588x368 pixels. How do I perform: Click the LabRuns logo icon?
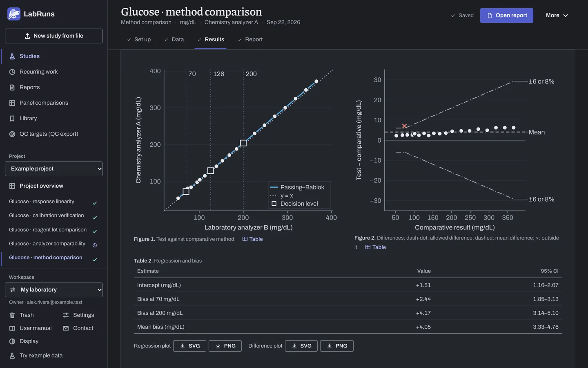(14, 14)
